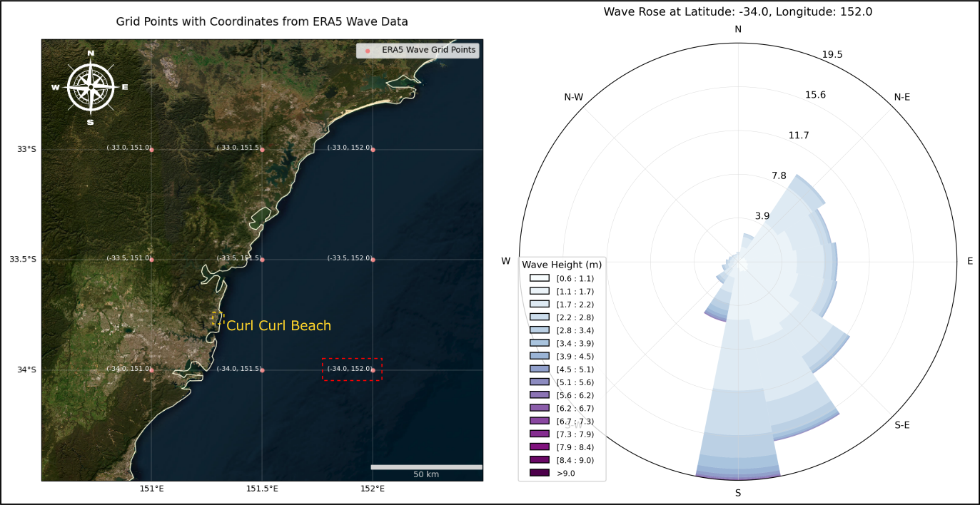
Task: Click the Wave Rose chart title
Action: point(737,11)
